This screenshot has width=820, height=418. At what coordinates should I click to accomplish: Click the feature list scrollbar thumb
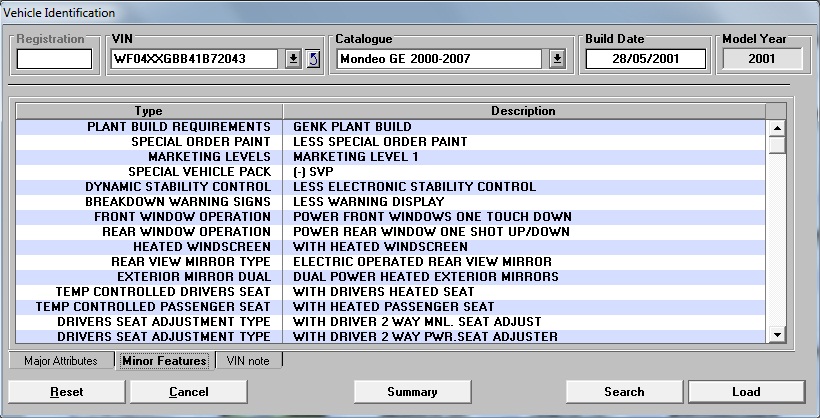click(x=776, y=144)
